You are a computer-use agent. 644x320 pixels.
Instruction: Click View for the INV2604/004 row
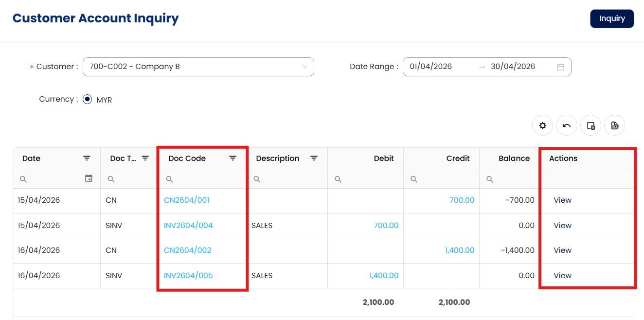pyautogui.click(x=562, y=226)
